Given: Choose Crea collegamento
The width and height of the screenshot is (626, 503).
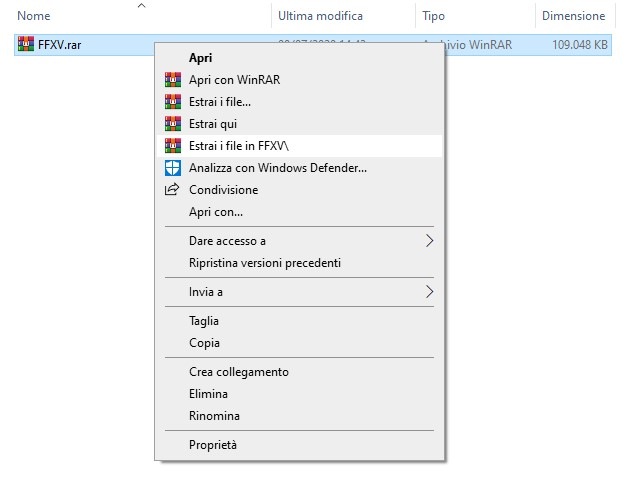Looking at the screenshot, I should point(299,372).
